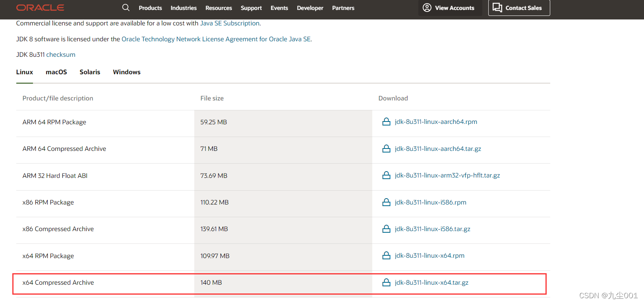This screenshot has width=644, height=303.
Task: Click the View Accounts button
Action: (x=450, y=8)
